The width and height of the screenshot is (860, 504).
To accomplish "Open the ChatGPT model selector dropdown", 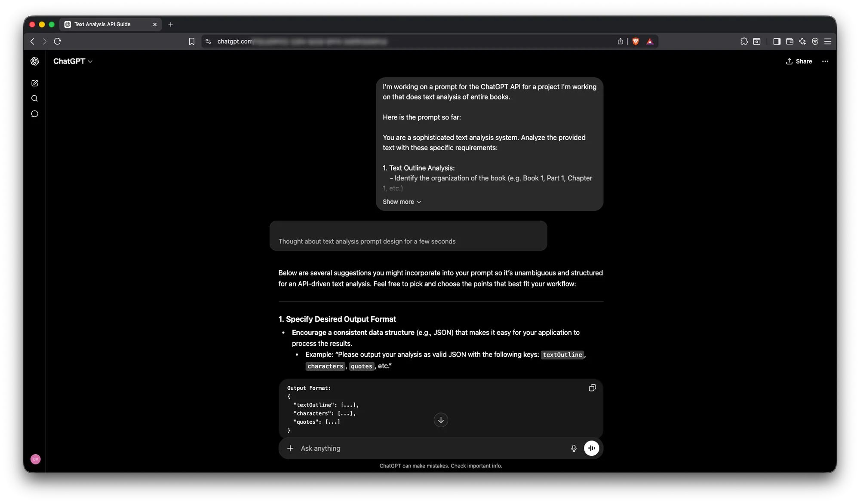I will tap(73, 61).
